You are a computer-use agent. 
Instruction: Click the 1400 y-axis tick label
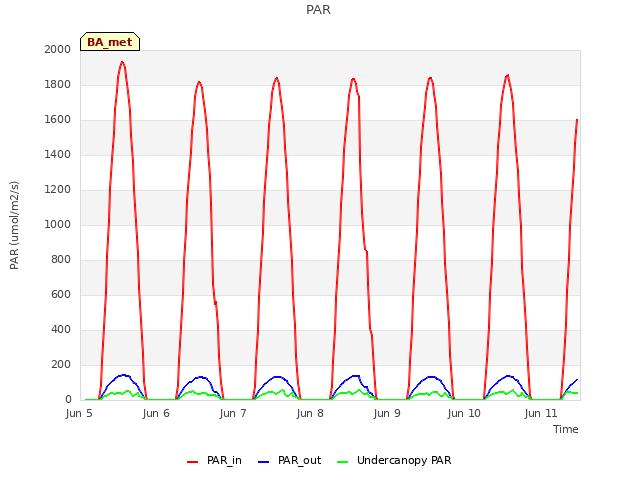(58, 154)
